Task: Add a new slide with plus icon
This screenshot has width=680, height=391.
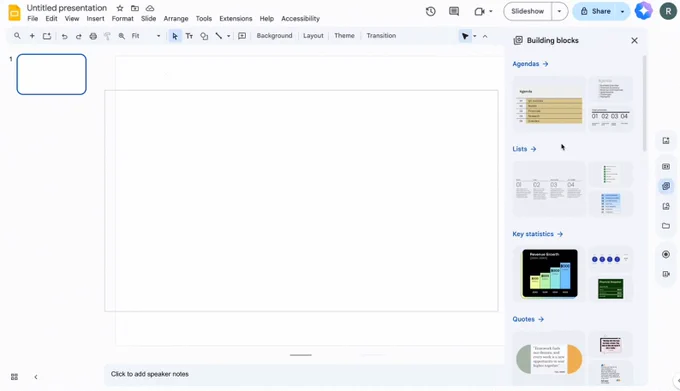Action: tap(32, 36)
